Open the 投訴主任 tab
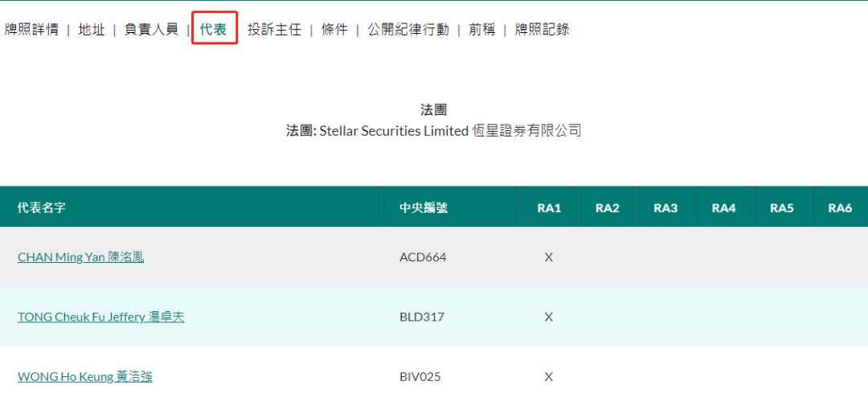This screenshot has width=868, height=410. click(274, 30)
